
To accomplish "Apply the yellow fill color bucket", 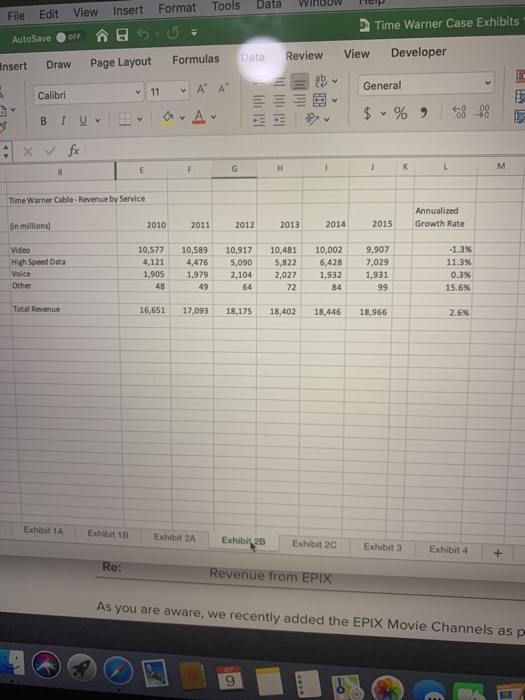I will (x=168, y=118).
